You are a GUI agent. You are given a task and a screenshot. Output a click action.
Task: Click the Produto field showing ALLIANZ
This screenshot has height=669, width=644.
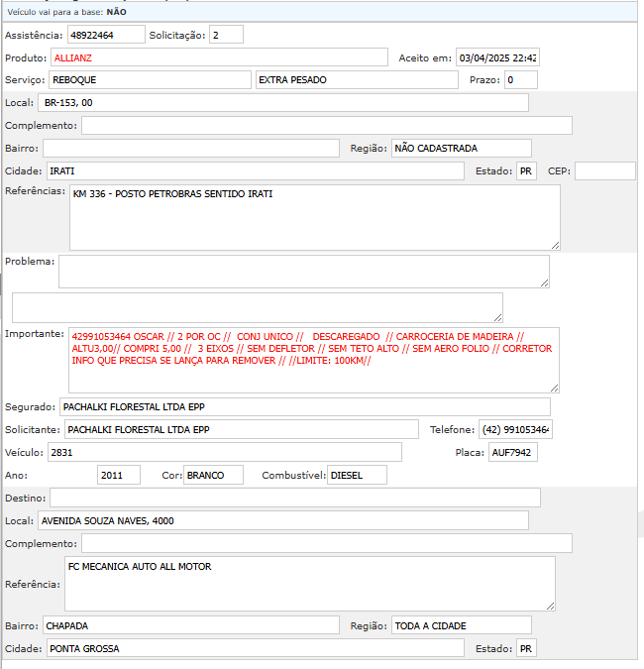click(x=219, y=57)
